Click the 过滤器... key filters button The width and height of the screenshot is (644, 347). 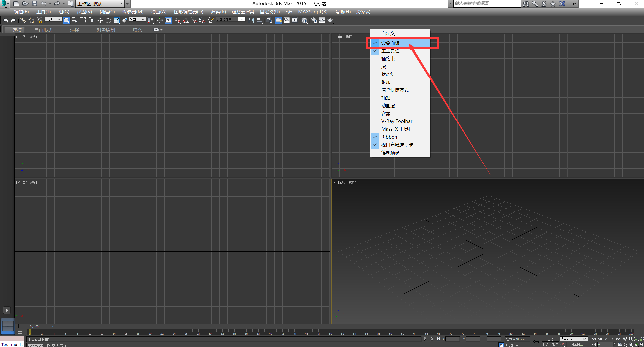click(x=577, y=344)
